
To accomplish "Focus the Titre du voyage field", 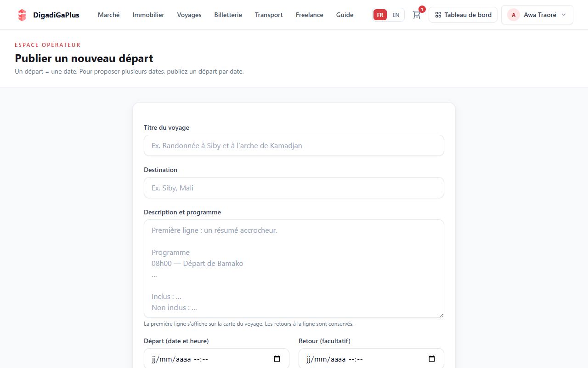I will click(294, 145).
